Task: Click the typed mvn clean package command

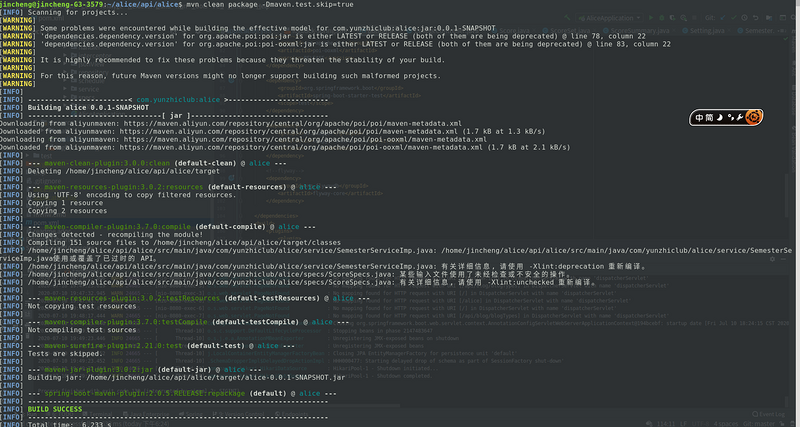Action: click(269, 4)
